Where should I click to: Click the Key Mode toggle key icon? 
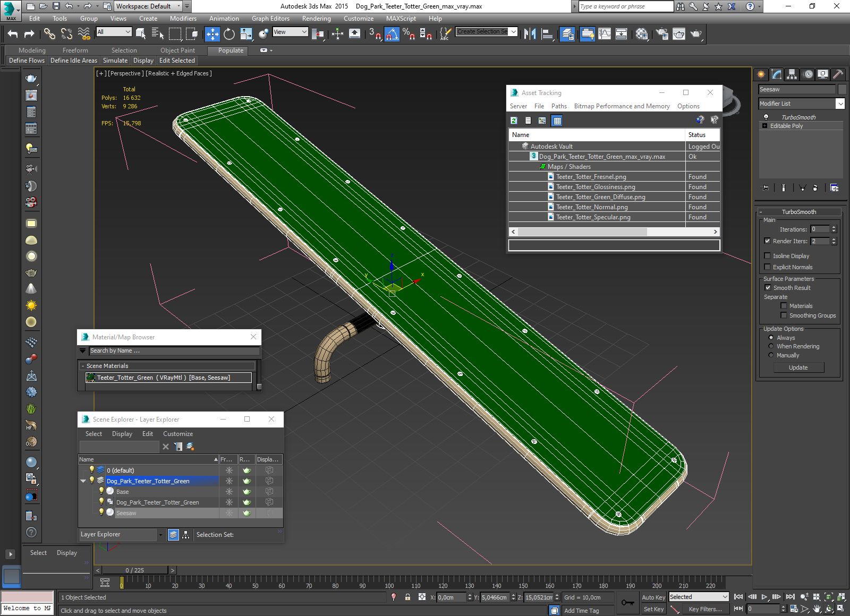pyautogui.click(x=628, y=602)
